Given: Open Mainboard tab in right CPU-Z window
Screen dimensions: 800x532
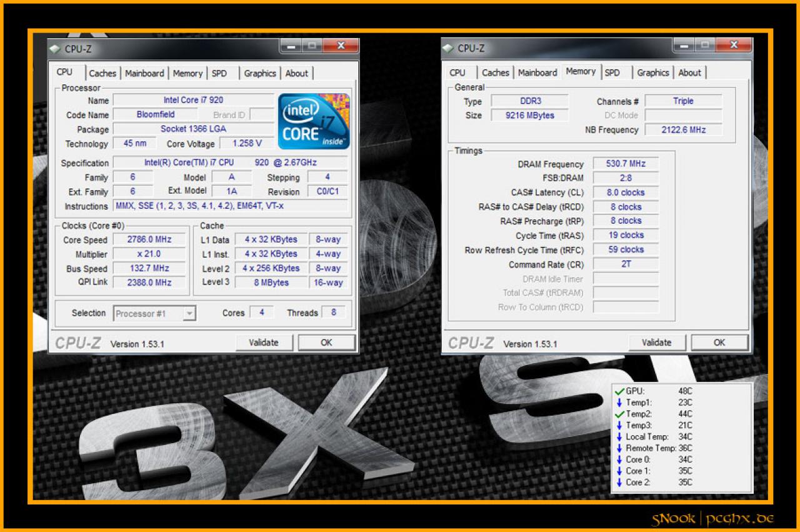Looking at the screenshot, I should click(x=537, y=73).
